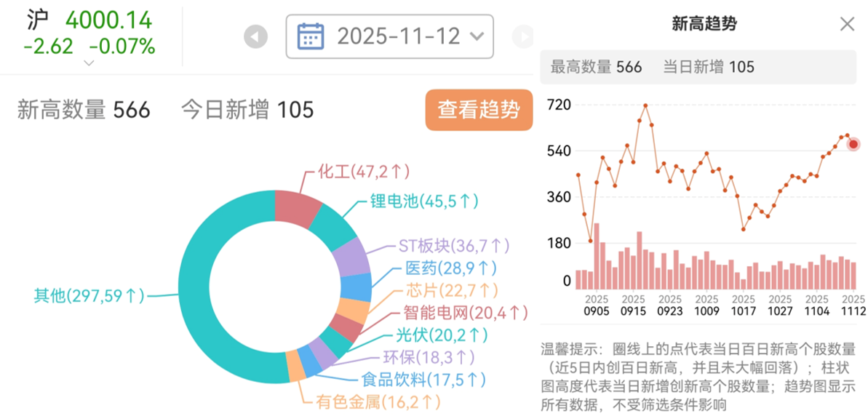Select the 其他(297,59↑) label
The image size is (868, 416).
point(89,296)
